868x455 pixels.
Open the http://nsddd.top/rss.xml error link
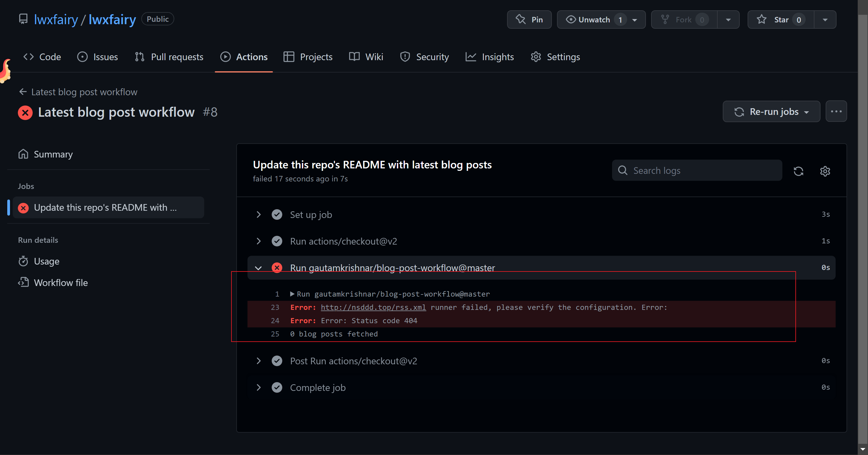pyautogui.click(x=373, y=307)
